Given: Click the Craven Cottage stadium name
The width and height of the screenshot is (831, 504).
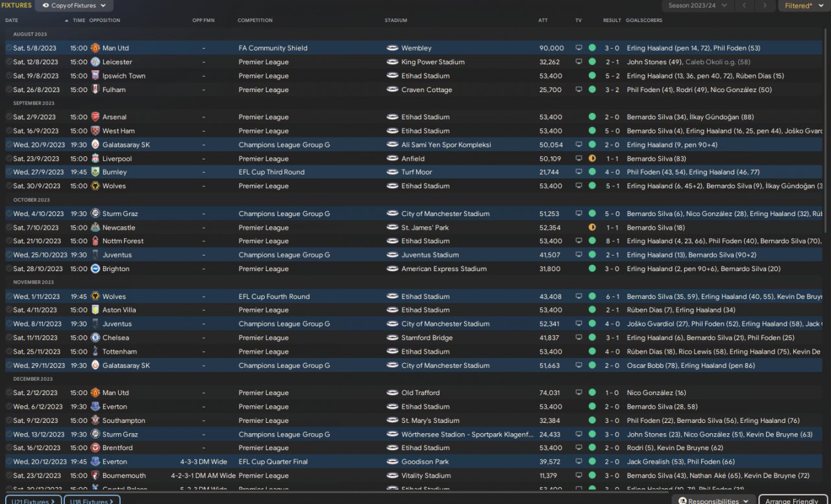Looking at the screenshot, I should [427, 90].
